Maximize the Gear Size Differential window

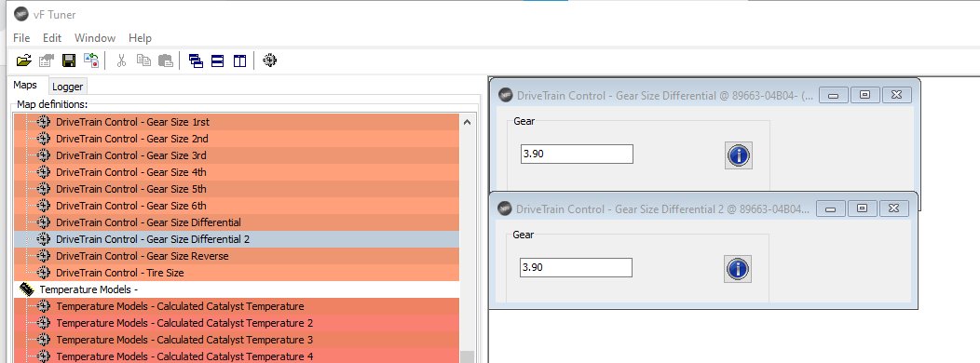[x=865, y=95]
